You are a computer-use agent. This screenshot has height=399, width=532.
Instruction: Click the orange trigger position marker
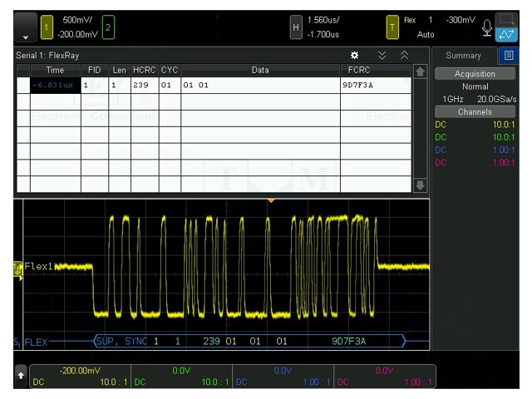pyautogui.click(x=271, y=201)
